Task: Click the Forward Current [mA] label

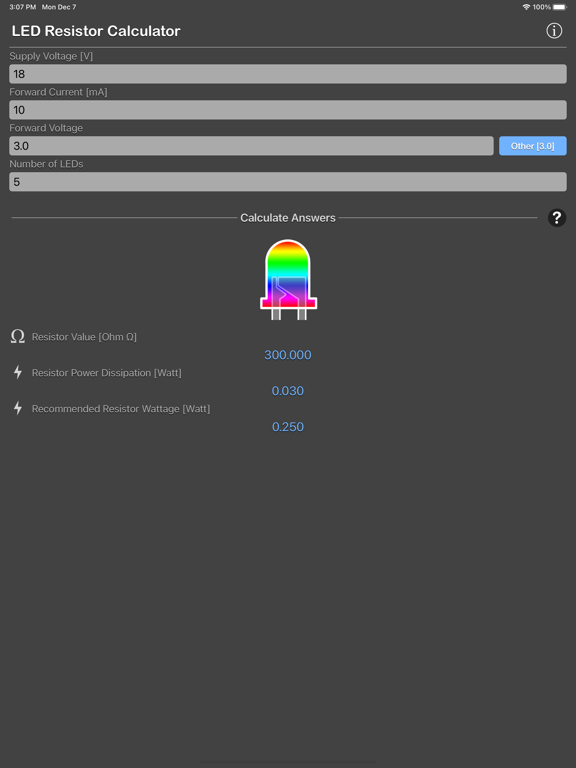Action: pos(58,92)
